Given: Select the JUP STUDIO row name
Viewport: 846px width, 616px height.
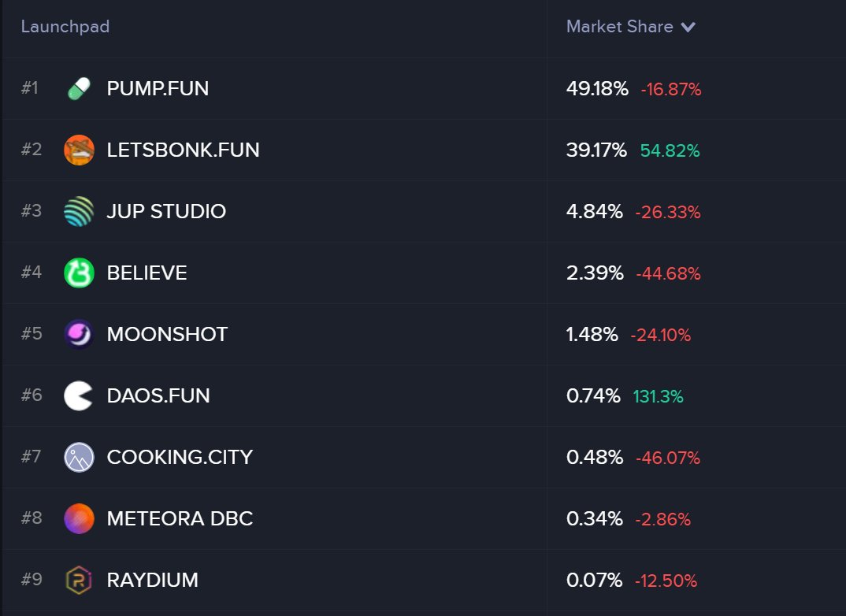Looking at the screenshot, I should [166, 211].
